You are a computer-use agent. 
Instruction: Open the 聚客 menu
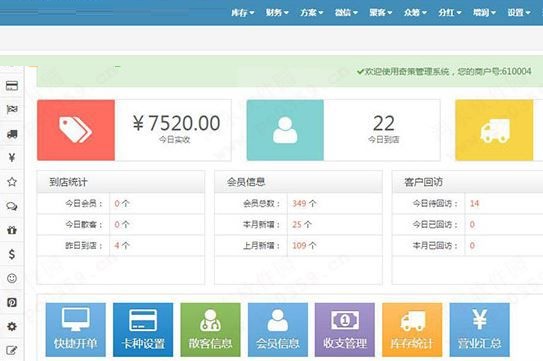(x=381, y=13)
